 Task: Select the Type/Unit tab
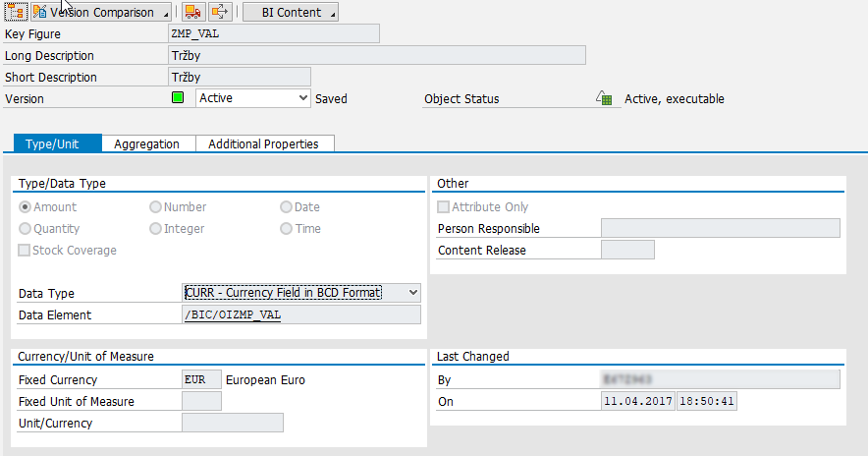(58, 143)
